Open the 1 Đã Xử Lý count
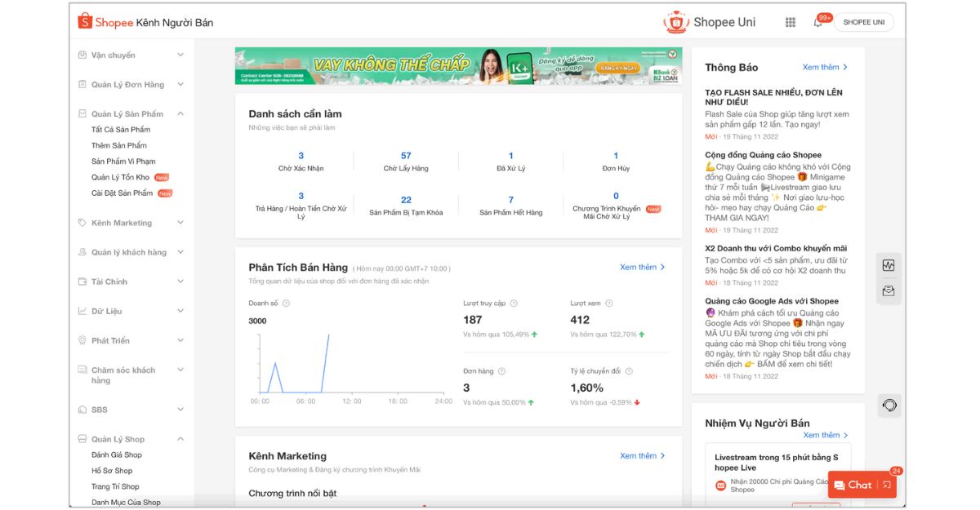Screen dimensions: 980x510 511,161
